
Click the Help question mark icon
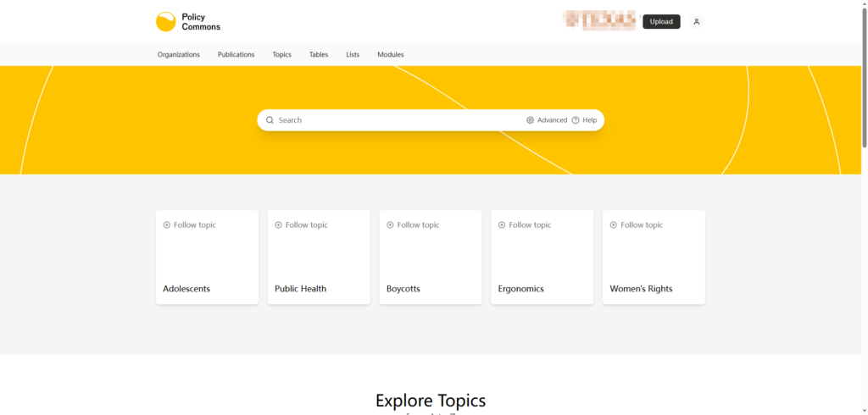(576, 120)
